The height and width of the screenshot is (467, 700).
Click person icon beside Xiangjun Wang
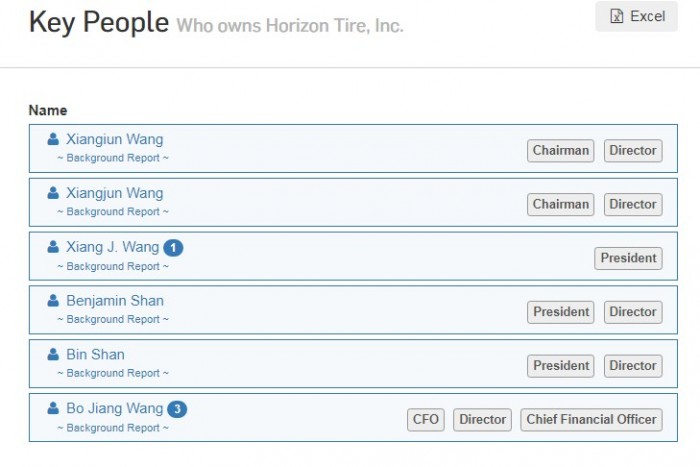(54, 193)
